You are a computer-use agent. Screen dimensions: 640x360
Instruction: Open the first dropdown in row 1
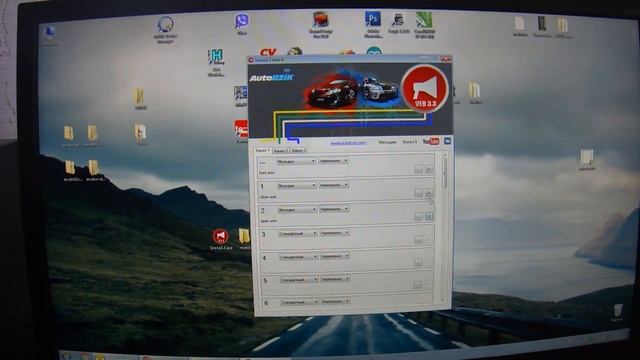pyautogui.click(x=297, y=186)
